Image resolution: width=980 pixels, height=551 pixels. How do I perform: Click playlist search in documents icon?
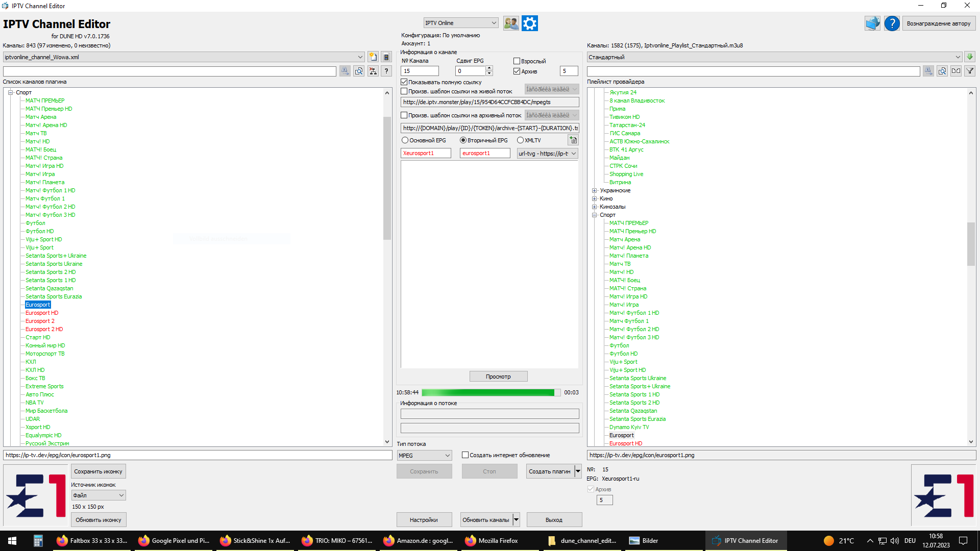[942, 71]
